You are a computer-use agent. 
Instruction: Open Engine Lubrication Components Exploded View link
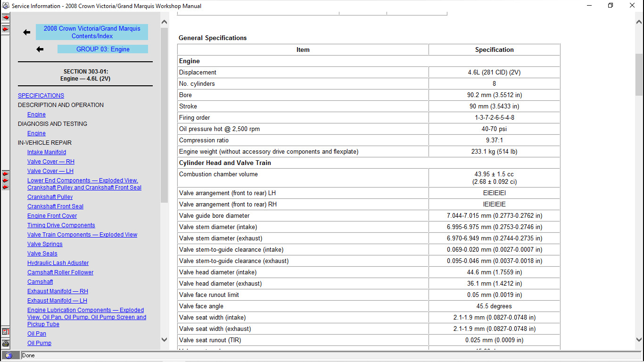[x=87, y=317]
